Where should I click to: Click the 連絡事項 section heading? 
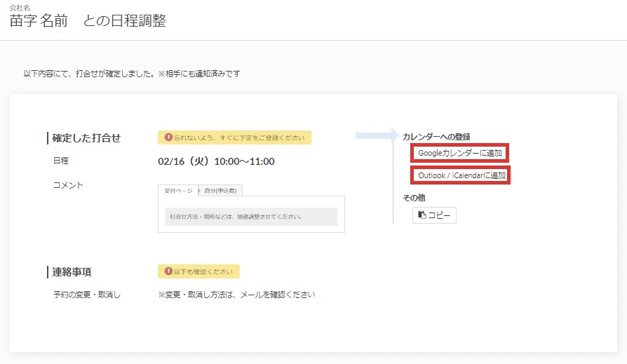tap(72, 271)
